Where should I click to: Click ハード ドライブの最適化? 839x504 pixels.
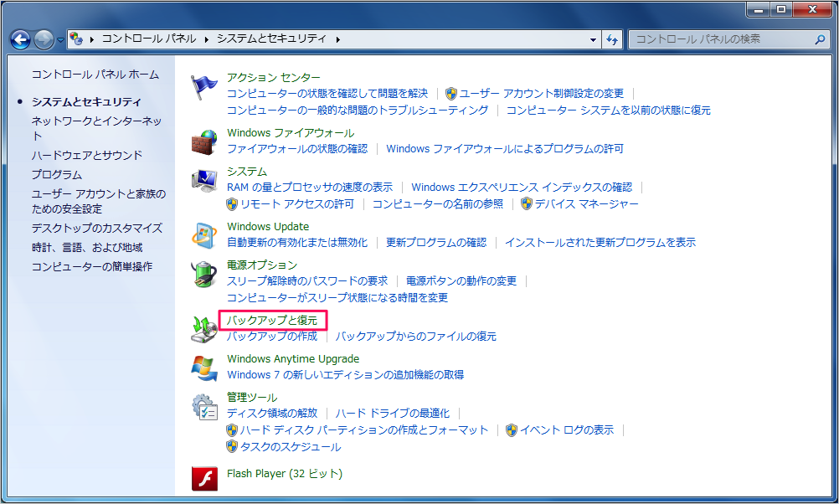coord(392,414)
